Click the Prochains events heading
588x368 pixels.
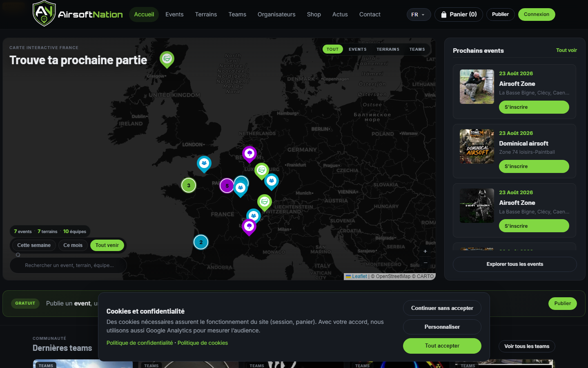click(x=478, y=51)
